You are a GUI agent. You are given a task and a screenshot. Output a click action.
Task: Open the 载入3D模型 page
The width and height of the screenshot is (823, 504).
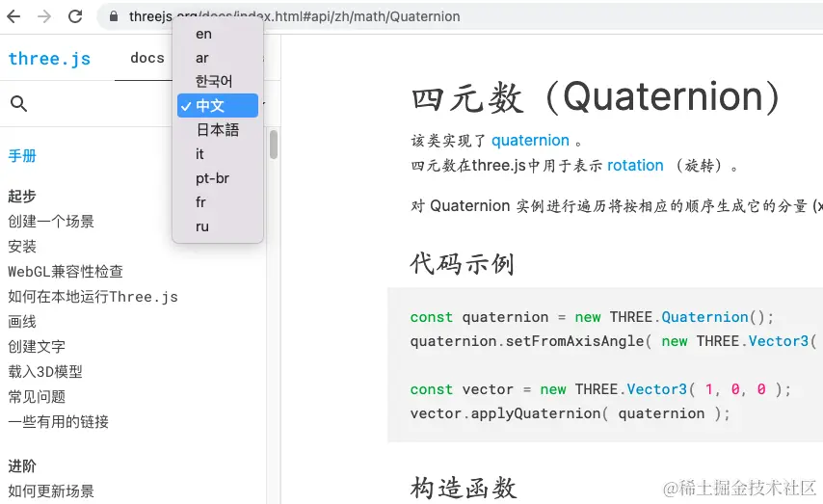[x=45, y=372]
